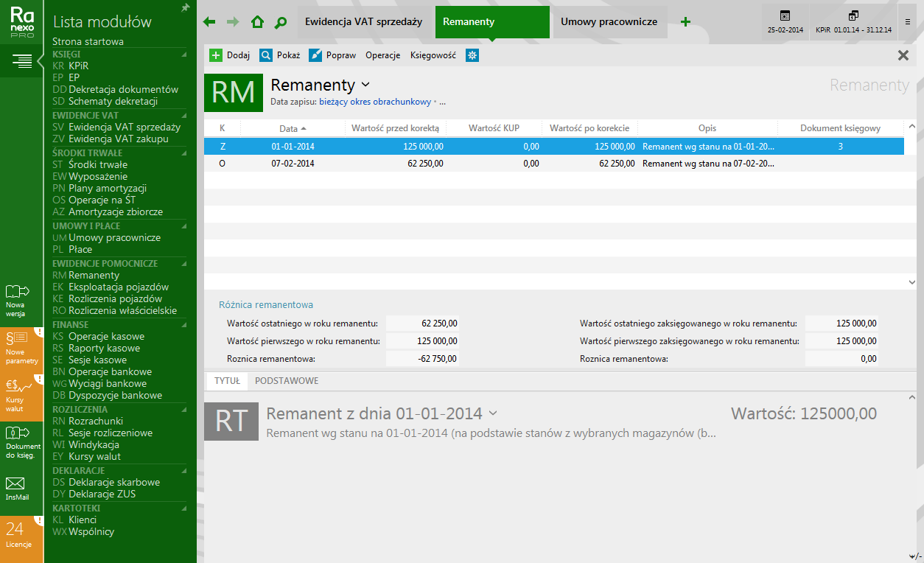Toggle the hamburger module list button
The width and height of the screenshot is (924, 563).
(x=21, y=60)
